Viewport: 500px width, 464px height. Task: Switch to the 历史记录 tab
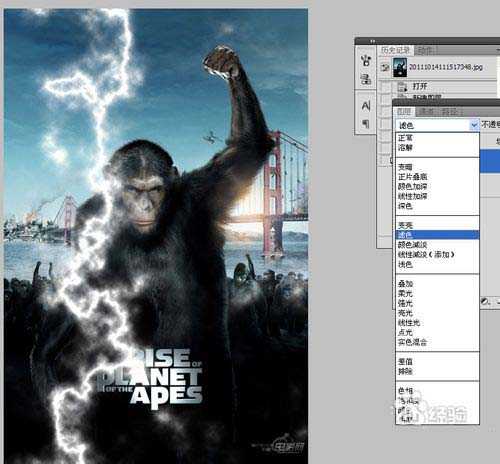[x=395, y=50]
